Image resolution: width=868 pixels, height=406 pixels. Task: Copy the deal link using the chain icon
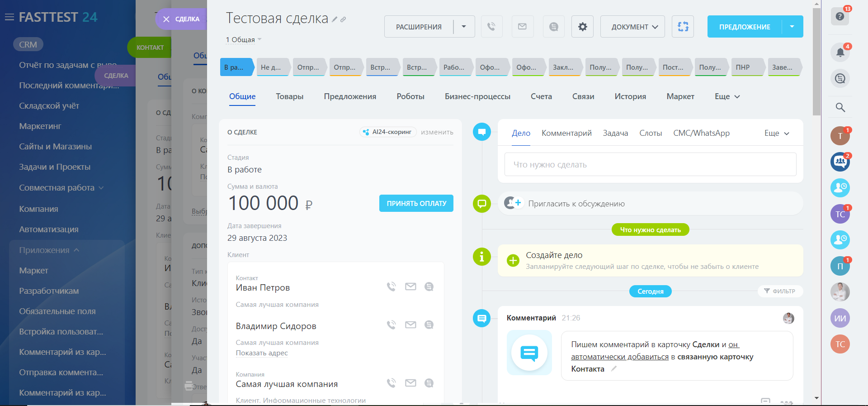(343, 19)
